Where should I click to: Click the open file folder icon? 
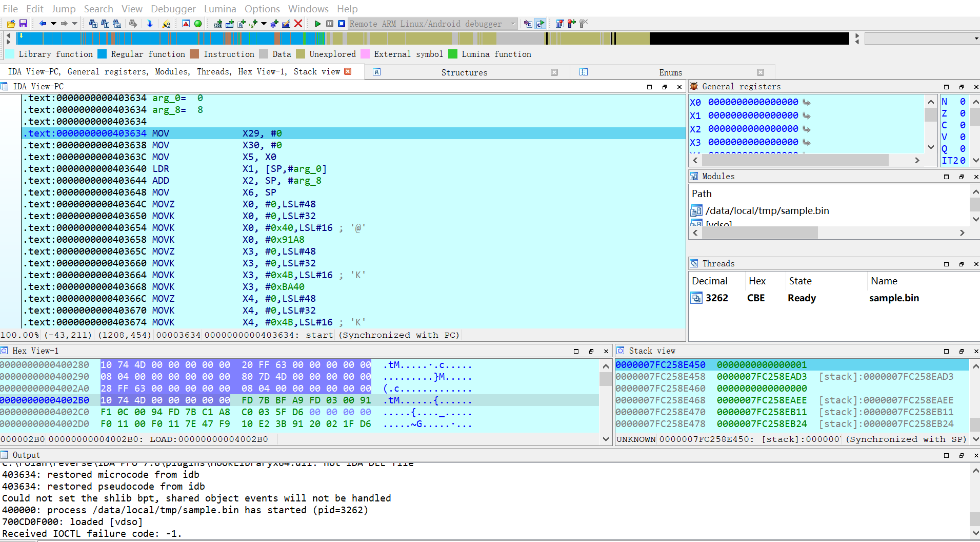(11, 24)
